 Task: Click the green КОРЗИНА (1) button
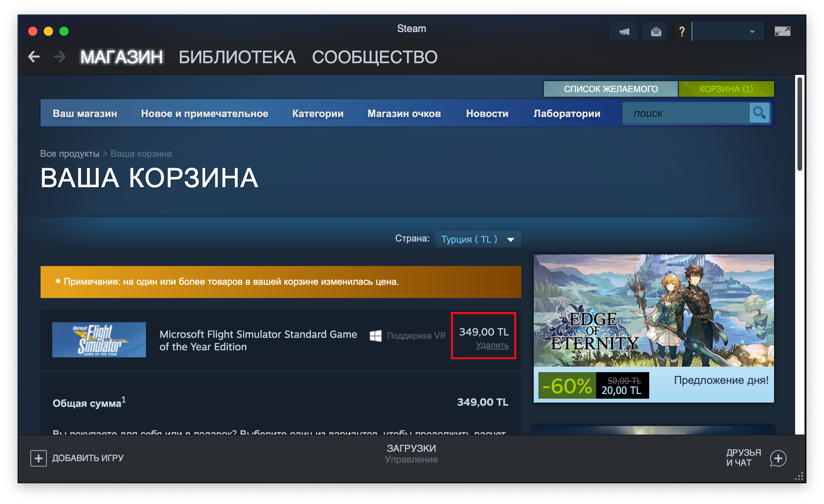tap(726, 89)
